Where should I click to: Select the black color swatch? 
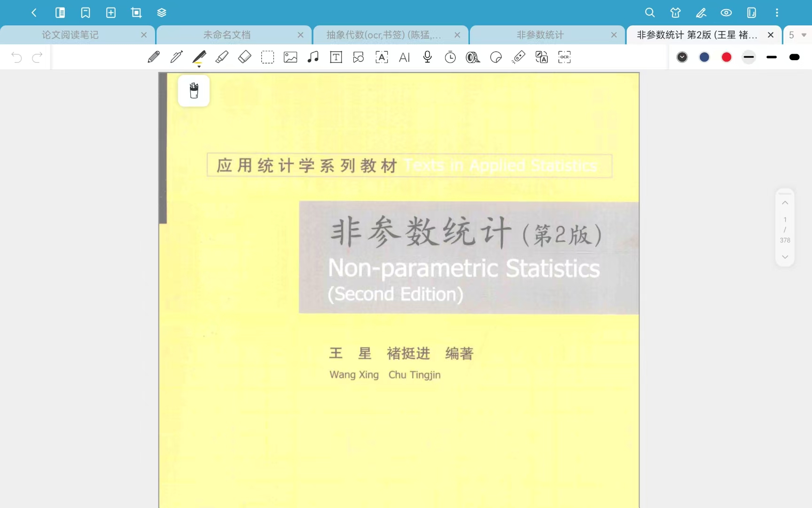coord(682,57)
